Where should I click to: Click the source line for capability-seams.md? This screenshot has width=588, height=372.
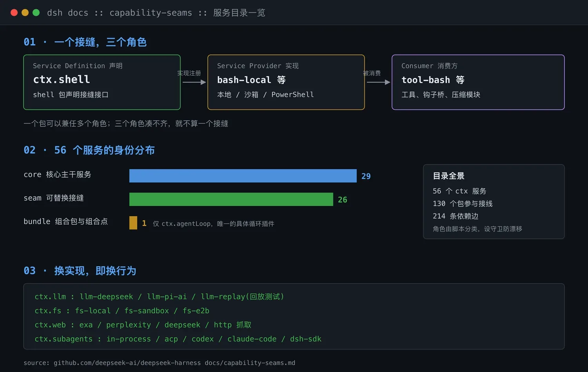159,363
